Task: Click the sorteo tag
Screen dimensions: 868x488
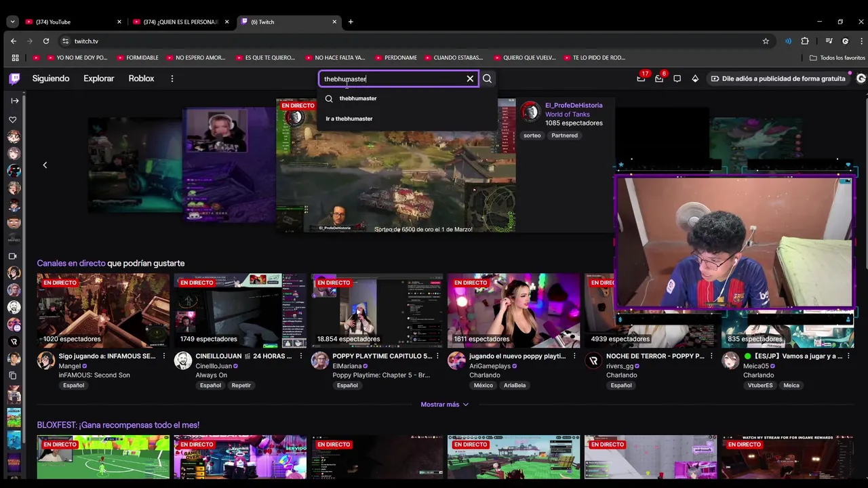Action: tap(532, 136)
